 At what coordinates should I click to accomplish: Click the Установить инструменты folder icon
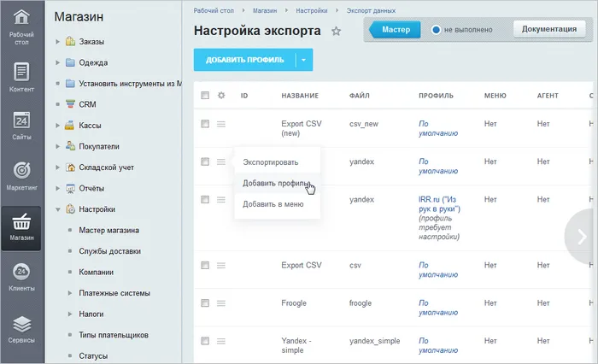(x=70, y=83)
